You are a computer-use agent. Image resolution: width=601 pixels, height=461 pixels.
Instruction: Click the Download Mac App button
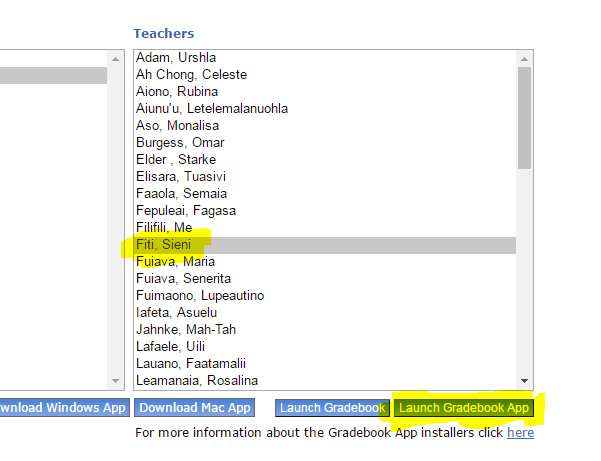point(195,407)
